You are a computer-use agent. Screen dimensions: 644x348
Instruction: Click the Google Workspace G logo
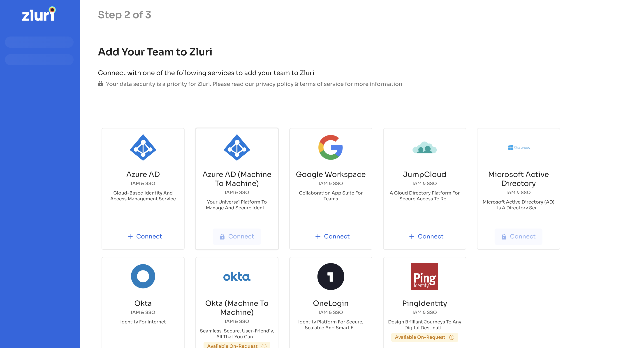(x=331, y=147)
